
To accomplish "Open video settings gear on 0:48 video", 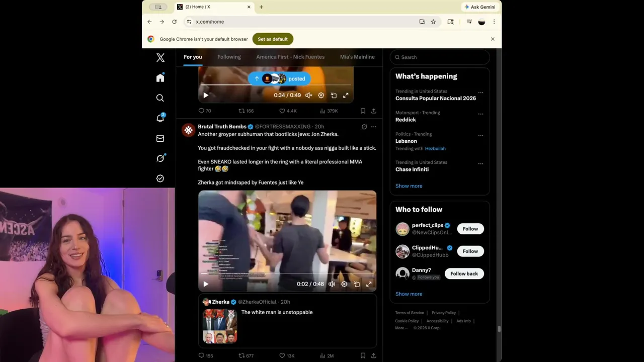I will (x=344, y=284).
